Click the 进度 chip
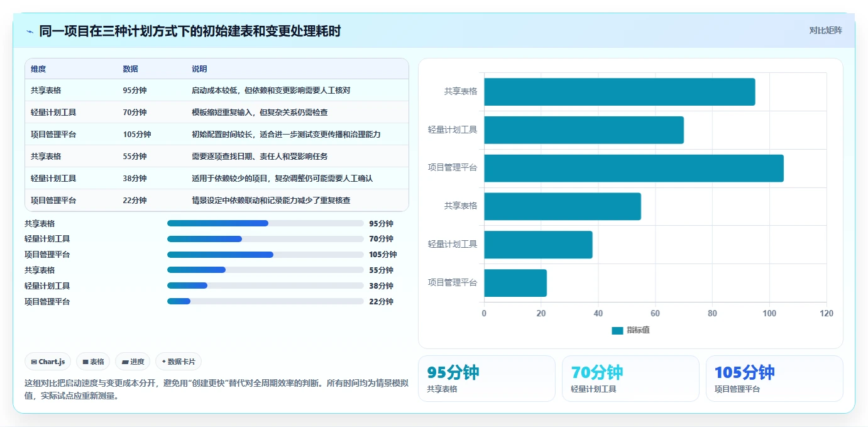The image size is (868, 427). [133, 362]
